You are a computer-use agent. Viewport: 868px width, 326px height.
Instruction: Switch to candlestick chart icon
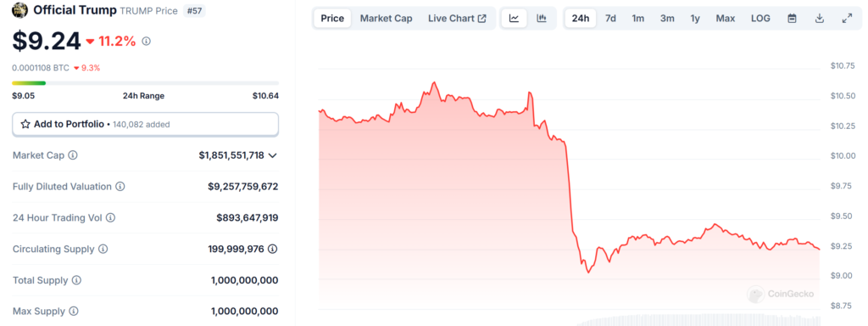click(542, 19)
